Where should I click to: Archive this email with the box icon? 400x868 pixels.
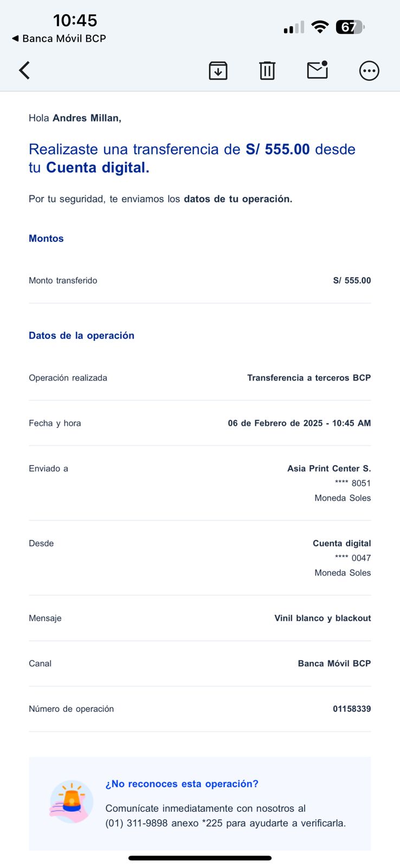point(218,71)
